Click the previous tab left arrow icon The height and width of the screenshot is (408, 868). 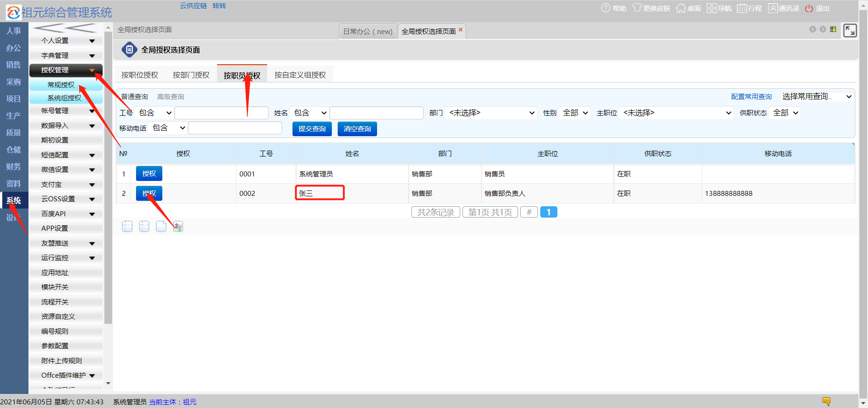pyautogui.click(x=812, y=29)
